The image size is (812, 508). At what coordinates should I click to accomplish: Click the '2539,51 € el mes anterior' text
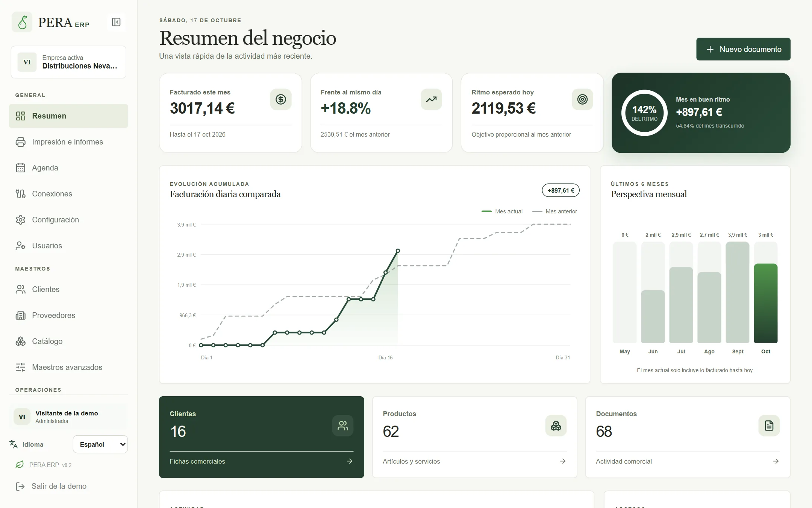[x=355, y=135]
